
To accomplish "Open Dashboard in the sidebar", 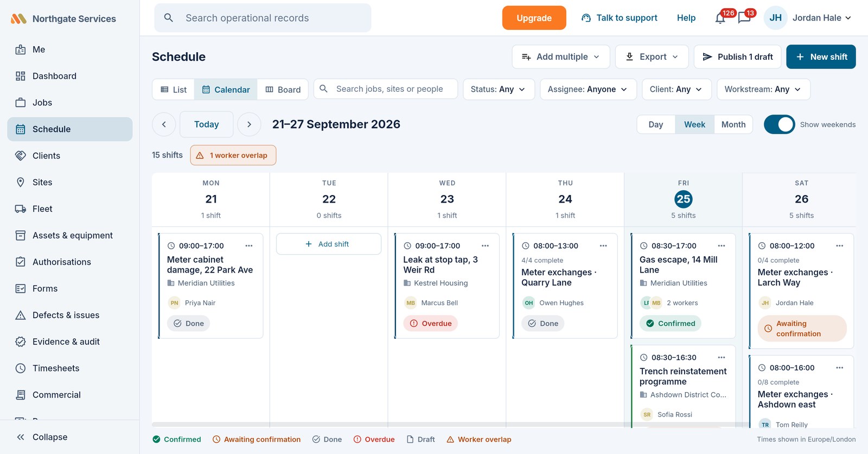I will (69, 76).
